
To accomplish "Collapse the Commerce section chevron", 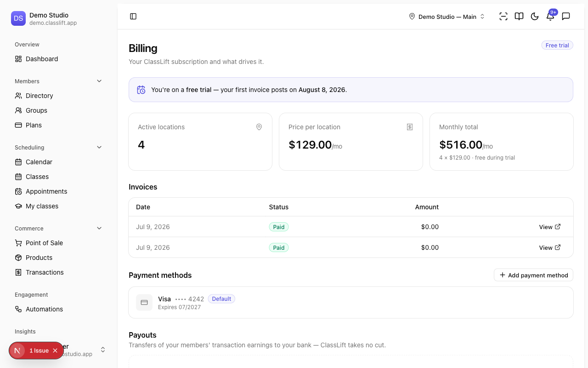I will pos(99,228).
